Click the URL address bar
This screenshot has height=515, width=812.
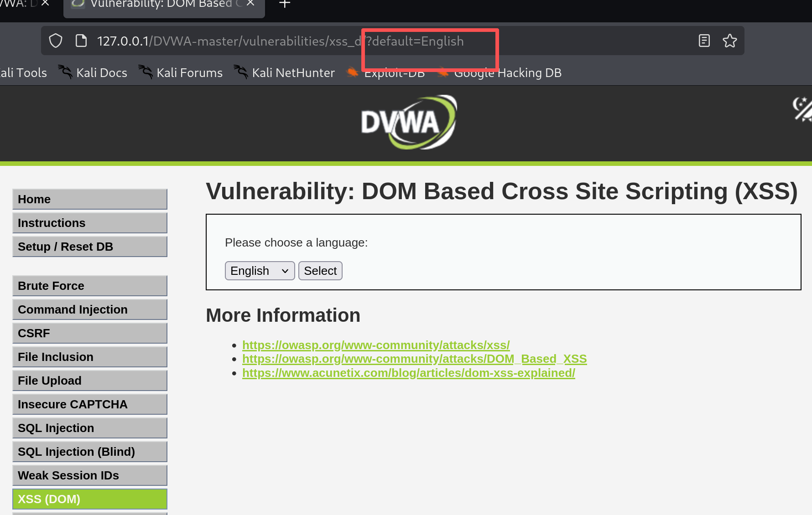tap(392, 41)
